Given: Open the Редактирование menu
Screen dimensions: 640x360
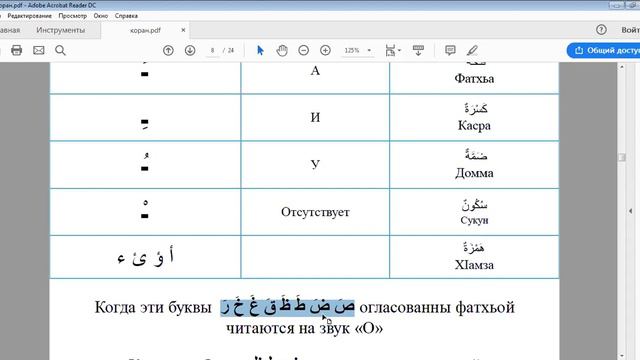Looking at the screenshot, I should pyautogui.click(x=29, y=16).
